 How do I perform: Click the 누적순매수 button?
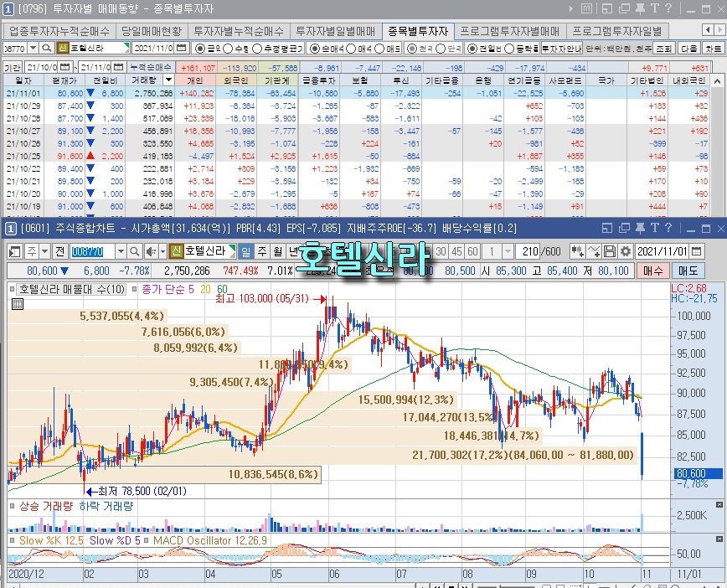pyautogui.click(x=151, y=67)
